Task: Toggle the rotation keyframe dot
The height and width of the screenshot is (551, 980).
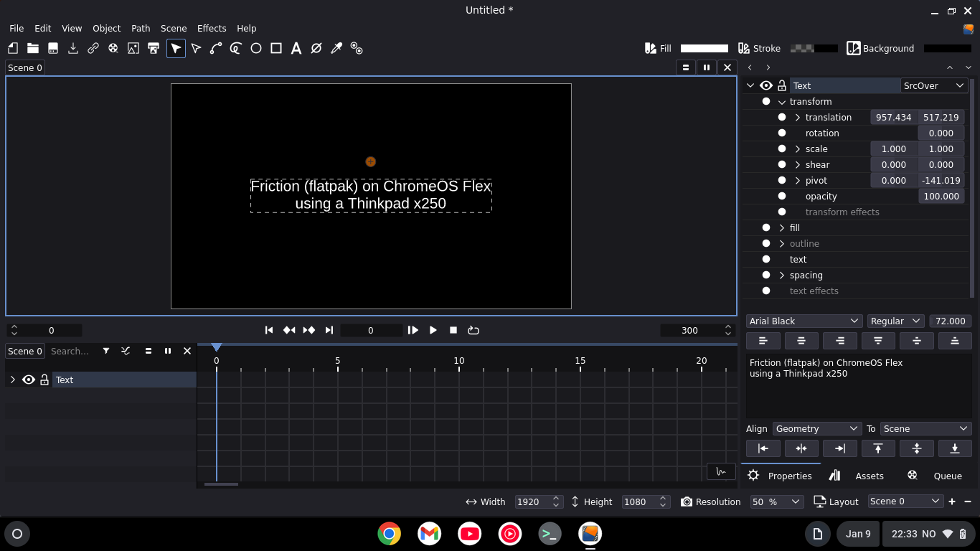Action: (782, 133)
